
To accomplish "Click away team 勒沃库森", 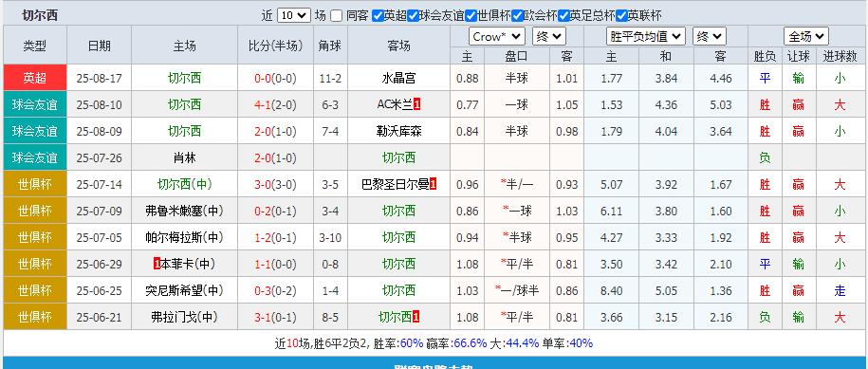I will 398,132.
